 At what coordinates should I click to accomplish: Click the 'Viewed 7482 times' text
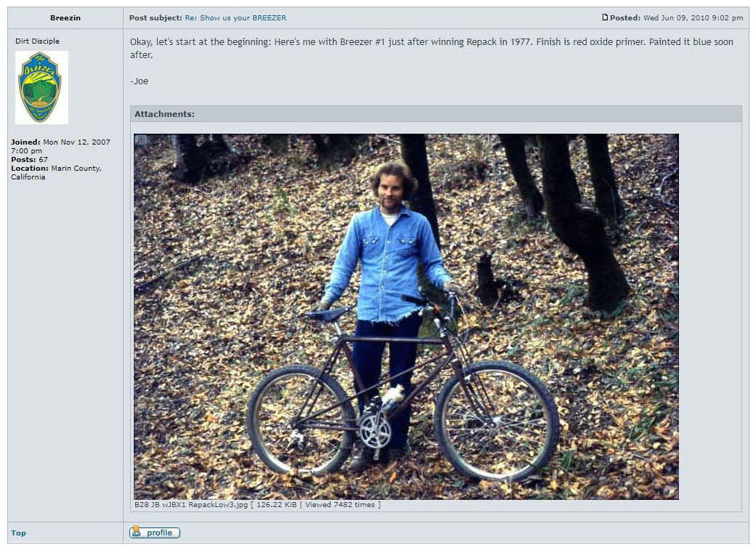coord(339,505)
